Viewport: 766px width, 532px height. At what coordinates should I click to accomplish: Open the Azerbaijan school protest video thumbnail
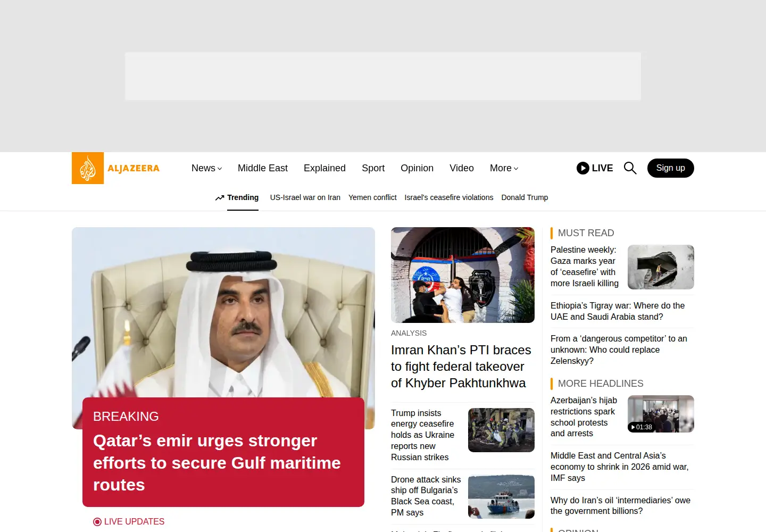(661, 414)
